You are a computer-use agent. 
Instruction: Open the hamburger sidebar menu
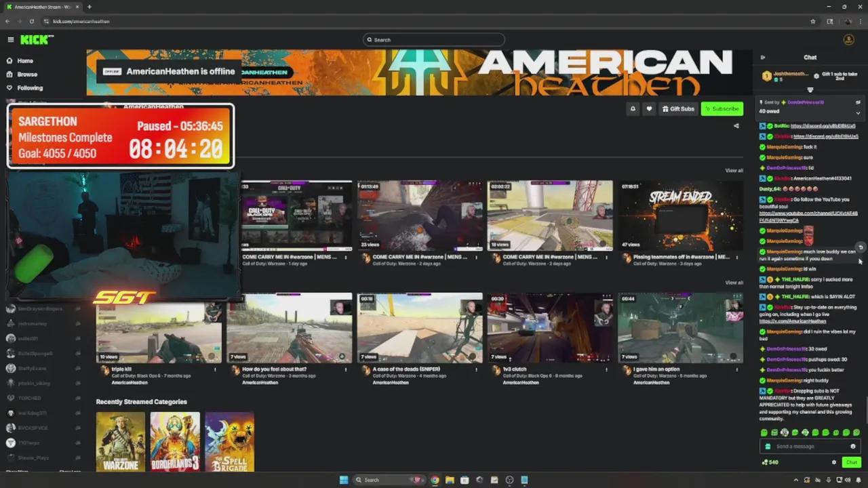[x=10, y=40]
